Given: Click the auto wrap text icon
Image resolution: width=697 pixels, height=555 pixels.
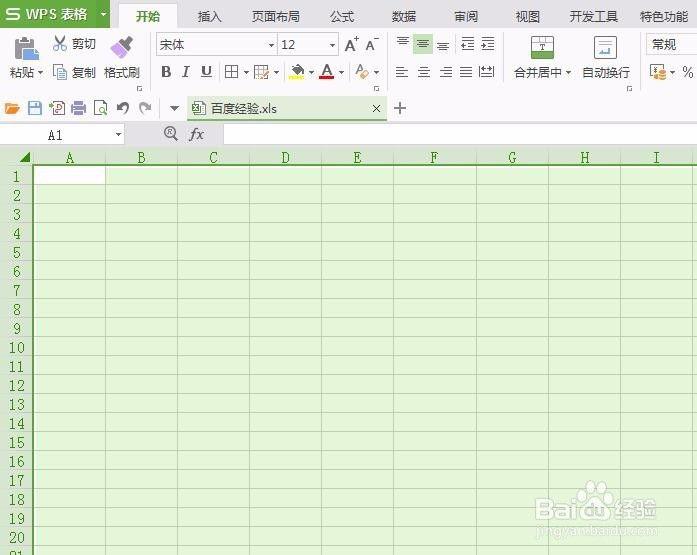Looking at the screenshot, I should (x=605, y=48).
